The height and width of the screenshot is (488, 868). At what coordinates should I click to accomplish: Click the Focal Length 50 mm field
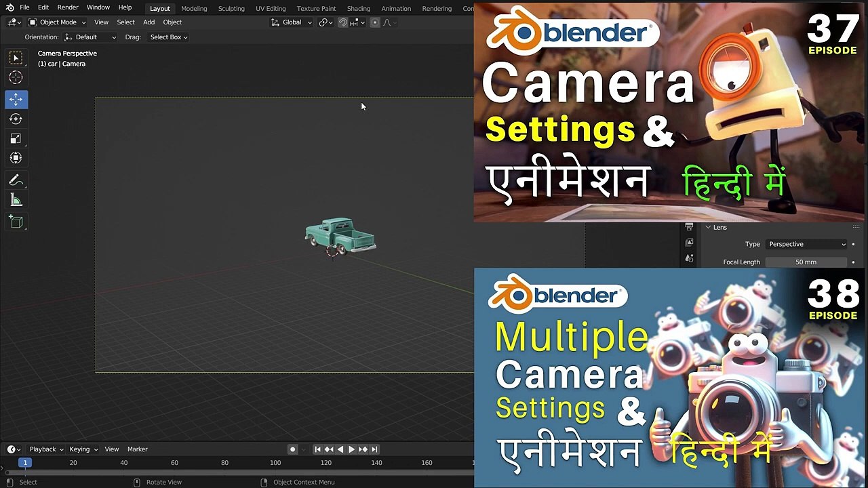(806, 262)
